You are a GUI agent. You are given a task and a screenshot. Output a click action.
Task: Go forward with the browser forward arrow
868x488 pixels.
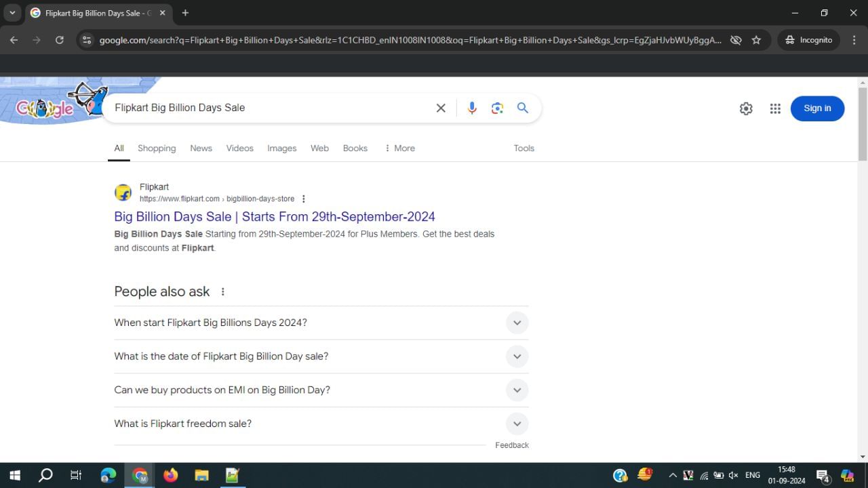(37, 40)
